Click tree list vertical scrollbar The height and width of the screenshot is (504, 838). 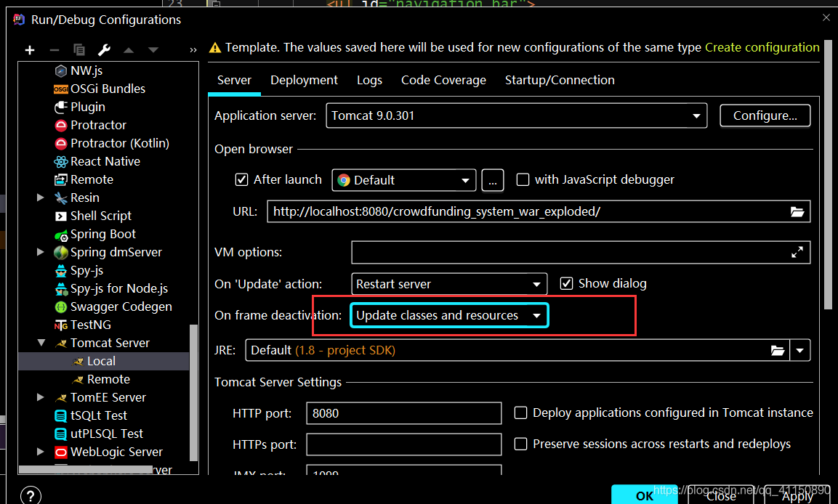[193, 392]
